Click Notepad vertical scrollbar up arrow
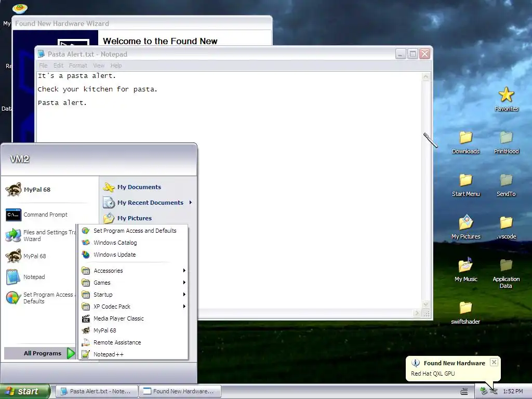 click(x=425, y=77)
